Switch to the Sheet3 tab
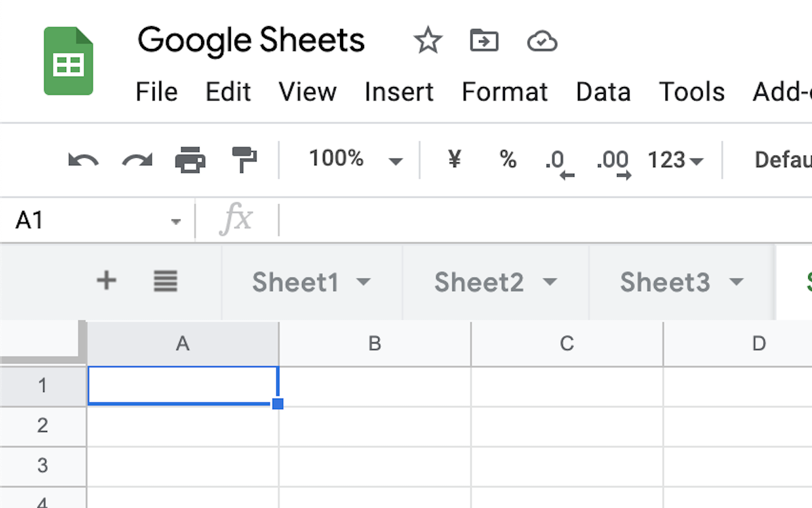This screenshot has width=812, height=508. tap(665, 282)
